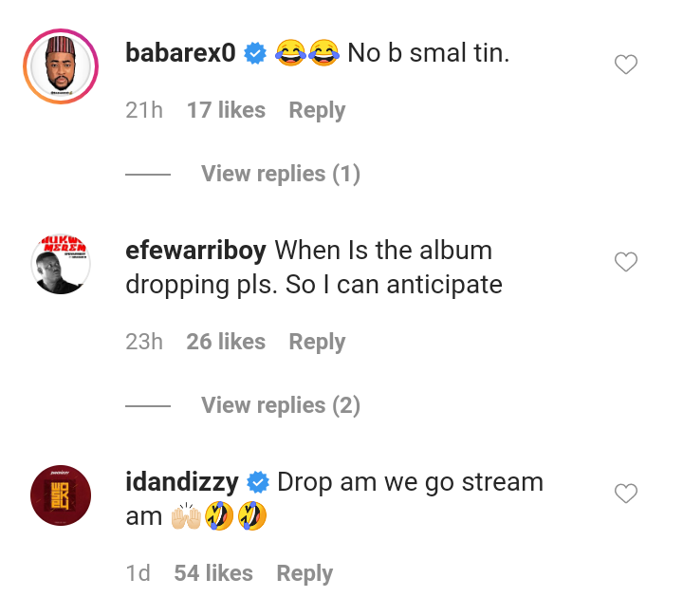Image resolution: width=683 pixels, height=616 pixels.
Task: Open the idandizzy username link
Action: [x=181, y=482]
